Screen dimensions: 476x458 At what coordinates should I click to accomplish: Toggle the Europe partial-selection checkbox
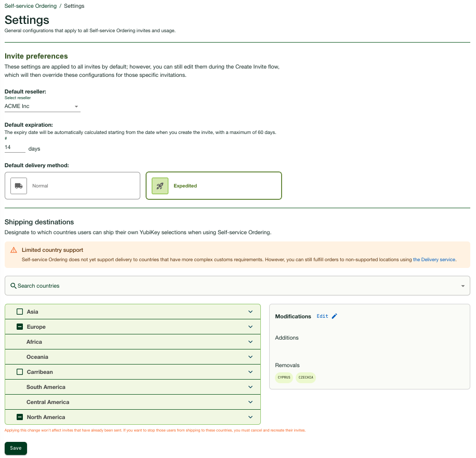coord(20,327)
